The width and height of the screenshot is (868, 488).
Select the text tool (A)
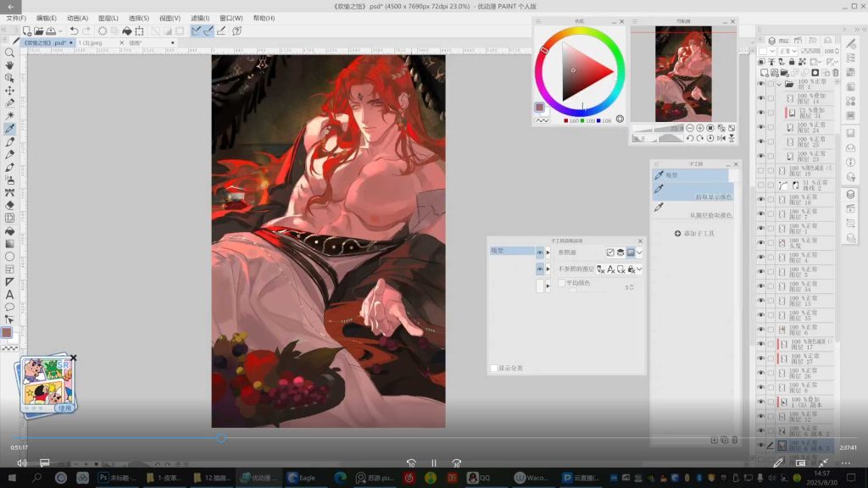[9, 294]
